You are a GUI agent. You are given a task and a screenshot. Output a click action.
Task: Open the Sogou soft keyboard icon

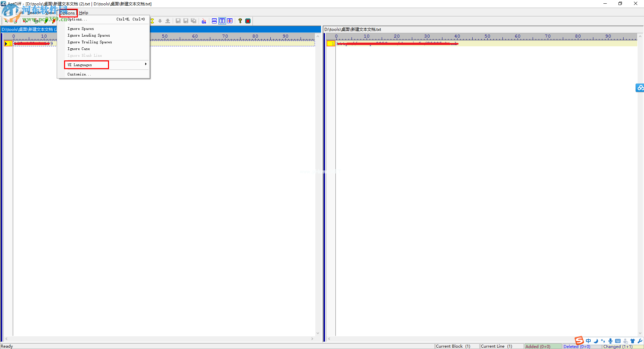tap(618, 341)
